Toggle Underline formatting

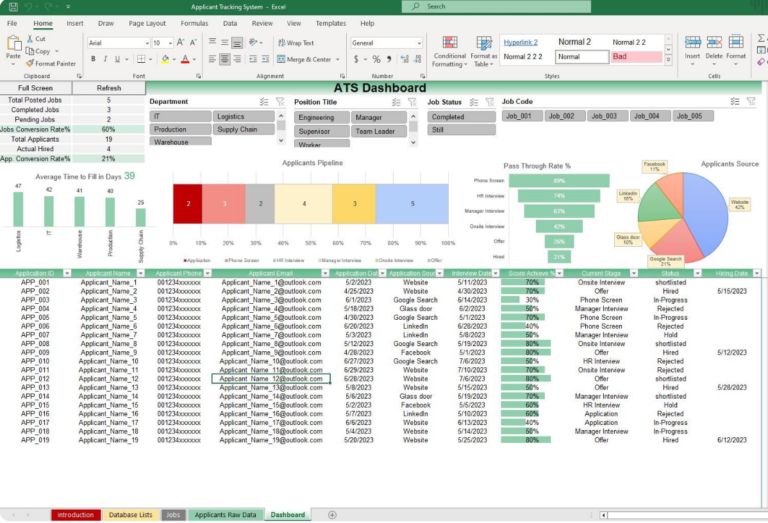pyautogui.click(x=118, y=59)
